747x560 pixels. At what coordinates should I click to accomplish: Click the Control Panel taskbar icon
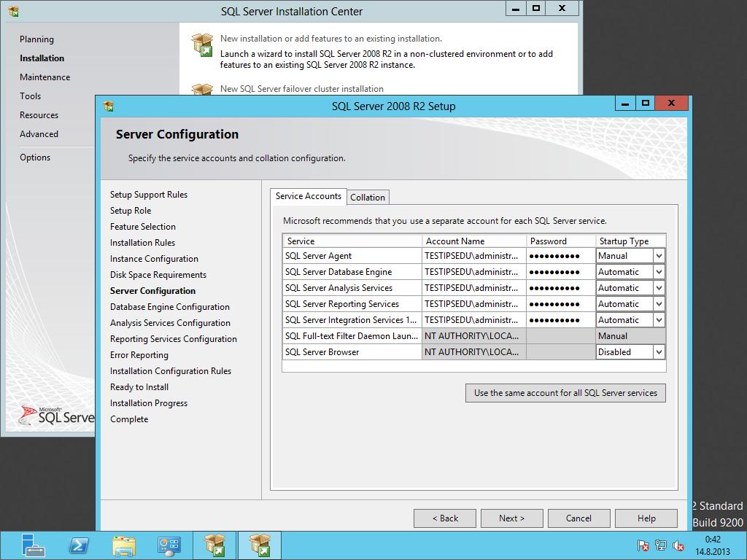169,545
